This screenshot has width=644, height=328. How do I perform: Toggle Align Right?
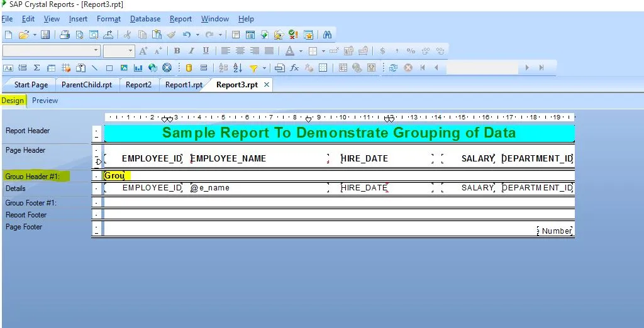click(x=255, y=51)
